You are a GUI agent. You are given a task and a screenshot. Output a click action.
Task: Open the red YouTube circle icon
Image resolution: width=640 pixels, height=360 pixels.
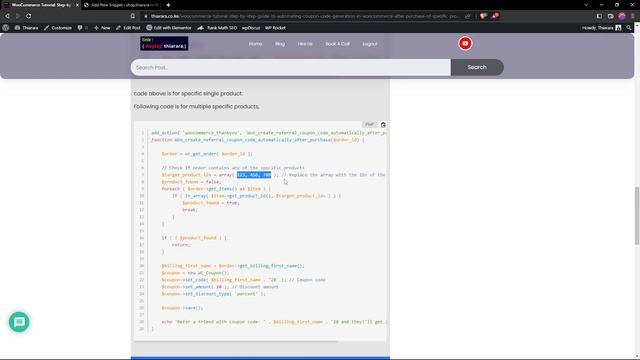coord(465,43)
